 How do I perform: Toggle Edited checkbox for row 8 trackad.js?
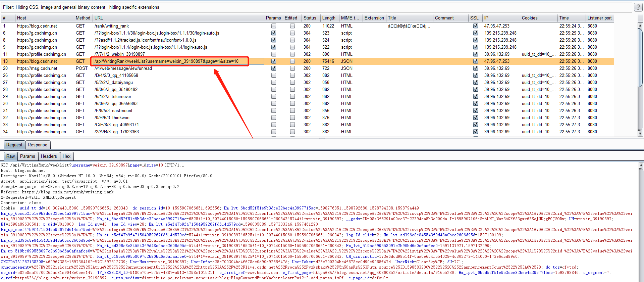point(292,40)
